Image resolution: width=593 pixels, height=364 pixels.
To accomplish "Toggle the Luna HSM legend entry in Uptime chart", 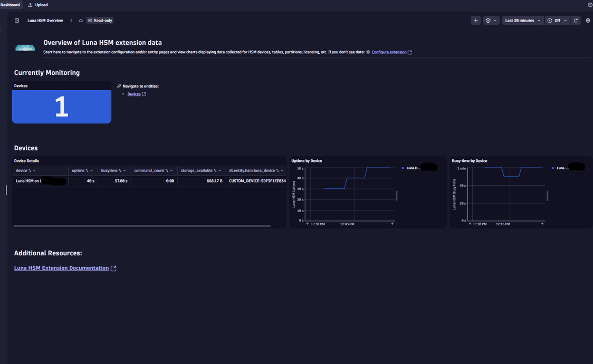I will (x=412, y=168).
